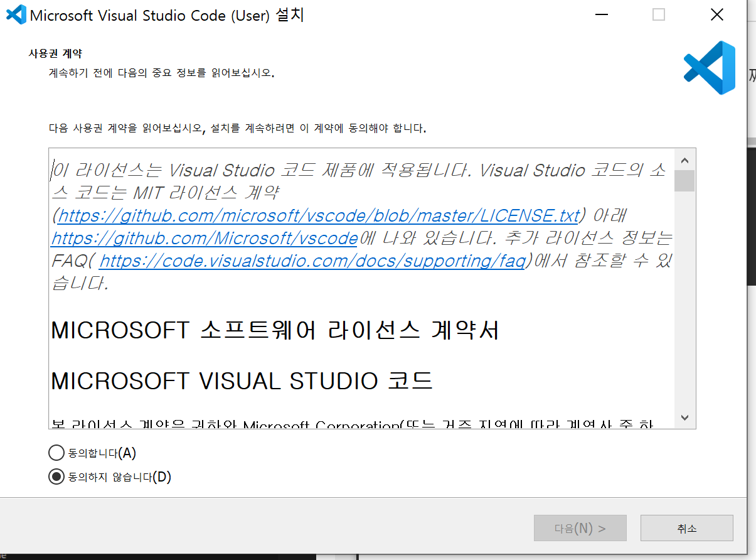Open the vscode LICENSE.txt GitHub link
The image size is (756, 560).
pos(318,215)
